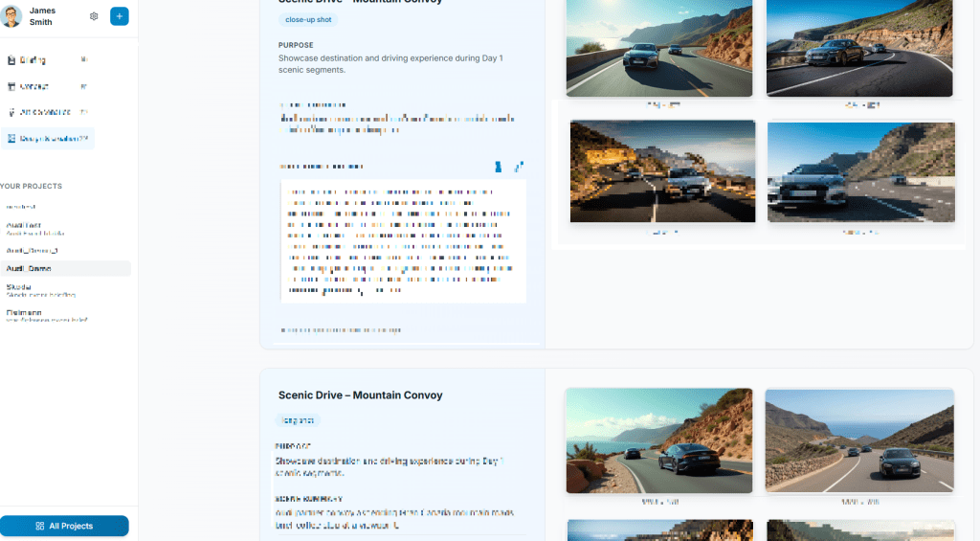The width and height of the screenshot is (980, 541).
Task: Click the grid icon on All Projects
Action: (40, 526)
